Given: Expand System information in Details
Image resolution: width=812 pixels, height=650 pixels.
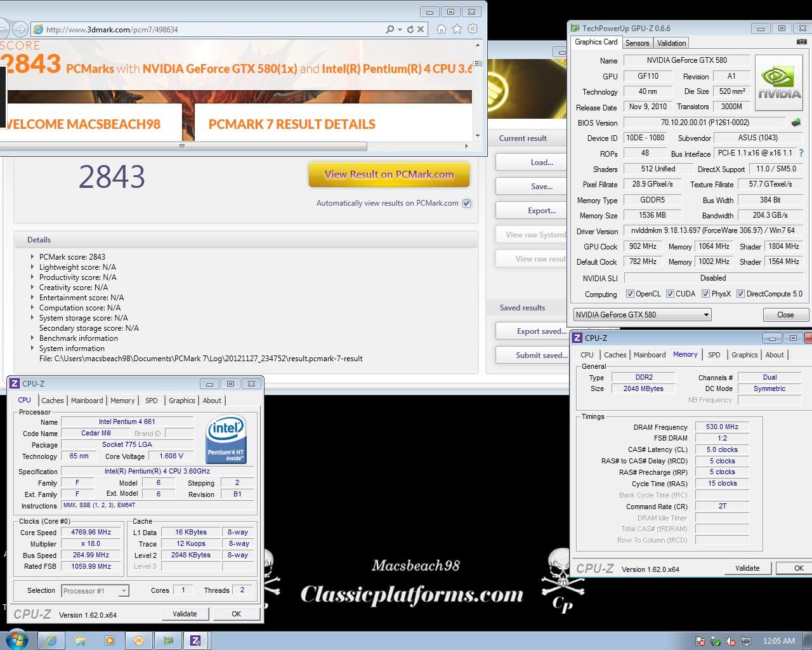Looking at the screenshot, I should click(x=32, y=348).
